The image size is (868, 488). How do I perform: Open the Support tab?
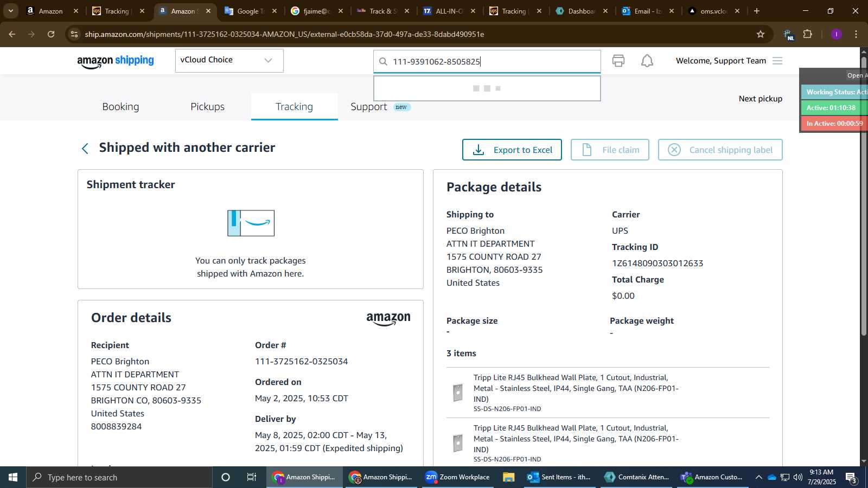369,107
